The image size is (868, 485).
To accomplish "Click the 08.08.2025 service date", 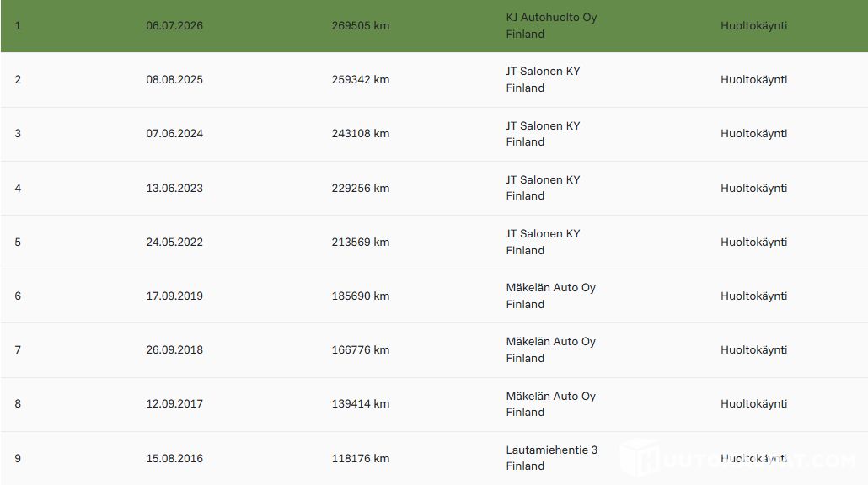I will click(x=174, y=80).
